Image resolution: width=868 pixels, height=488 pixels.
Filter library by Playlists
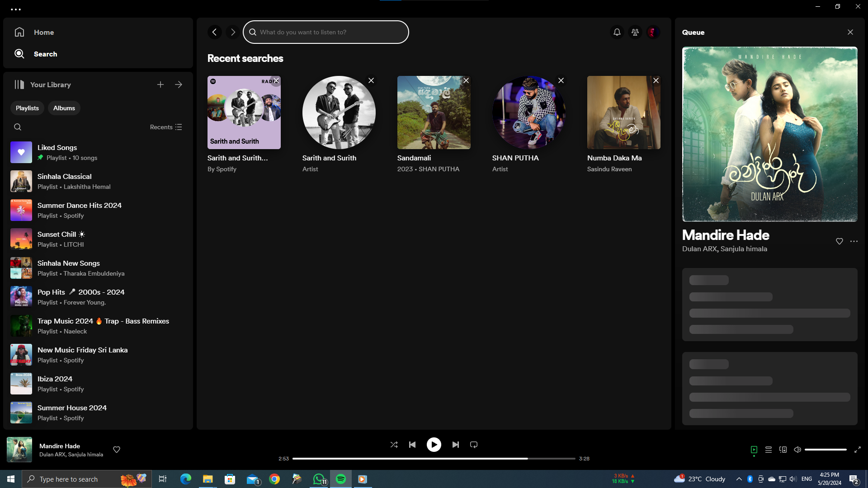point(27,108)
